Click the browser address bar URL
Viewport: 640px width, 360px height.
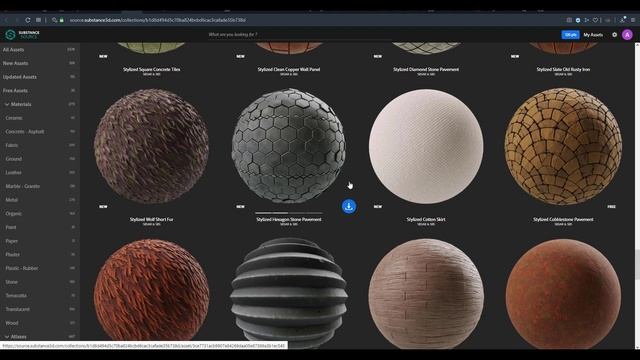click(x=158, y=20)
